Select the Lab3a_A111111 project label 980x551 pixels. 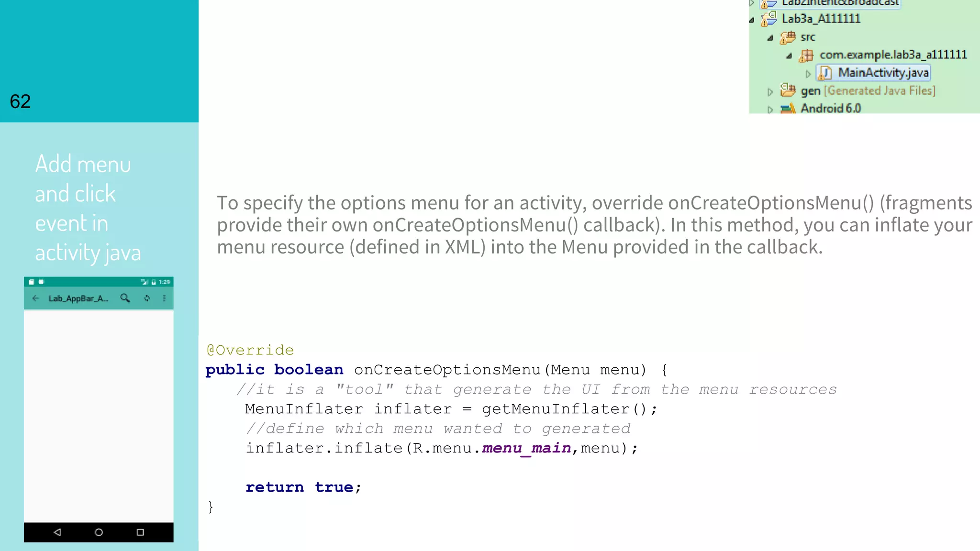[x=821, y=19]
